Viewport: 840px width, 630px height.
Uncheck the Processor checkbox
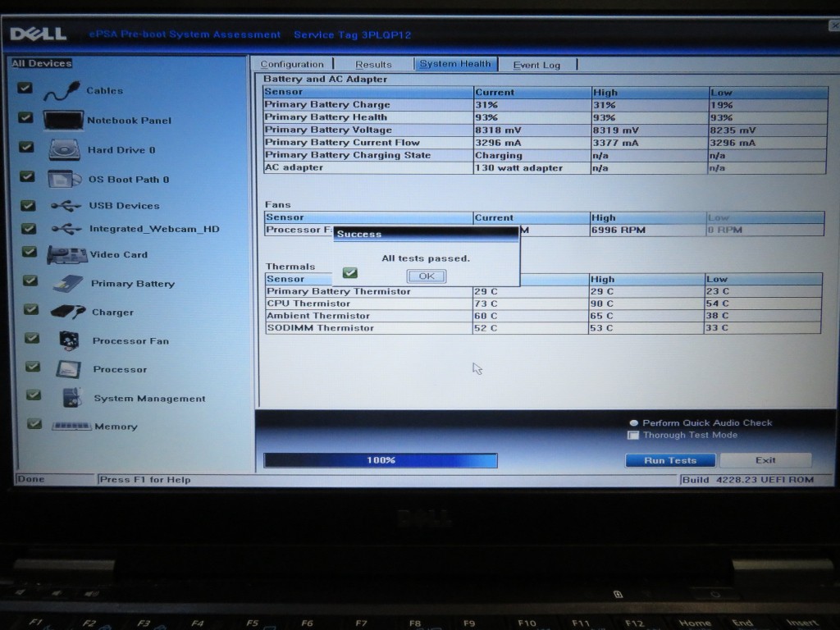point(33,367)
